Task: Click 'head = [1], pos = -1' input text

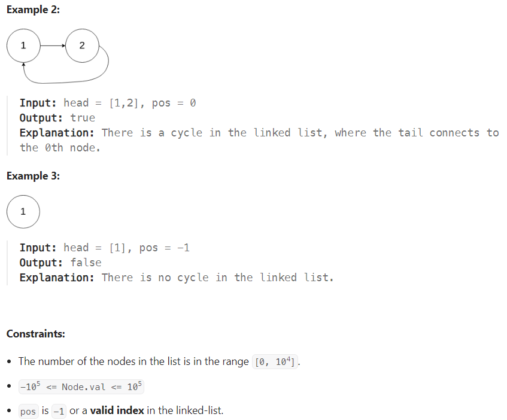Action: click(x=126, y=248)
